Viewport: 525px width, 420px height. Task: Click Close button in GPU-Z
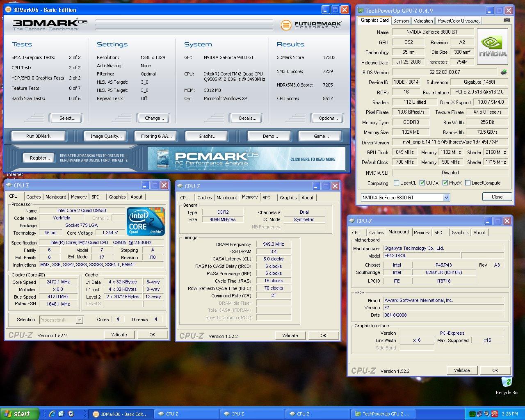497,197
